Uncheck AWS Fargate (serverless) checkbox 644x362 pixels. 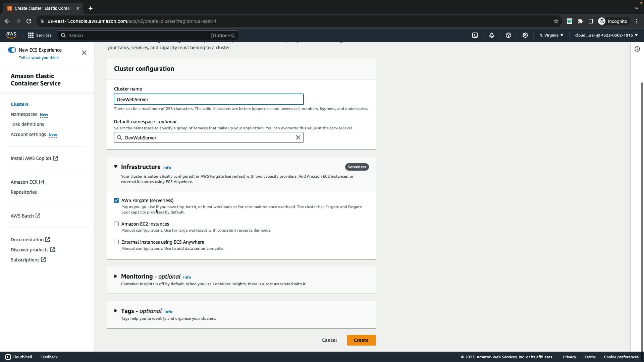(x=116, y=200)
